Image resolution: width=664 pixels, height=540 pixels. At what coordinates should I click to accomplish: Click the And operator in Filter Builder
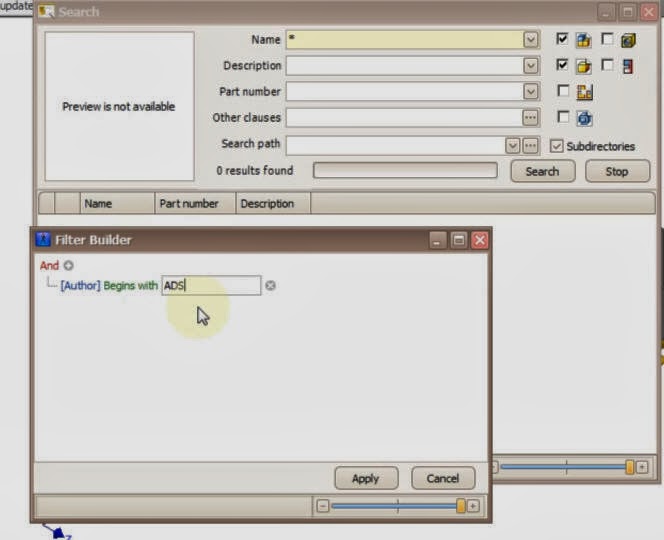coord(49,266)
